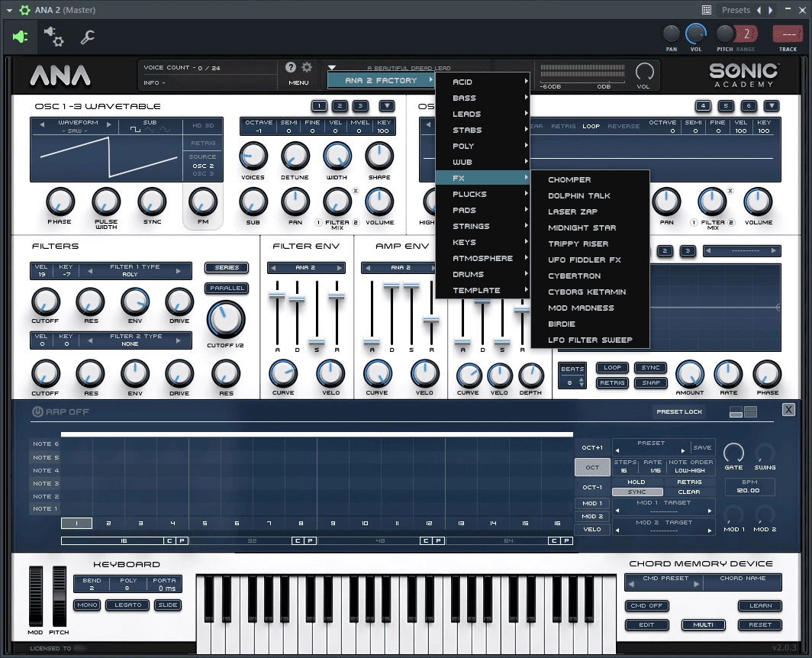Select the CHOMPER preset
The image size is (812, 658).
click(590, 180)
